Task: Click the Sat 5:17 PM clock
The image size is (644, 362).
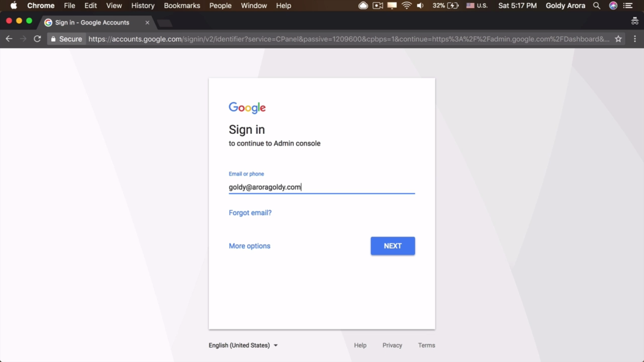Action: (518, 6)
